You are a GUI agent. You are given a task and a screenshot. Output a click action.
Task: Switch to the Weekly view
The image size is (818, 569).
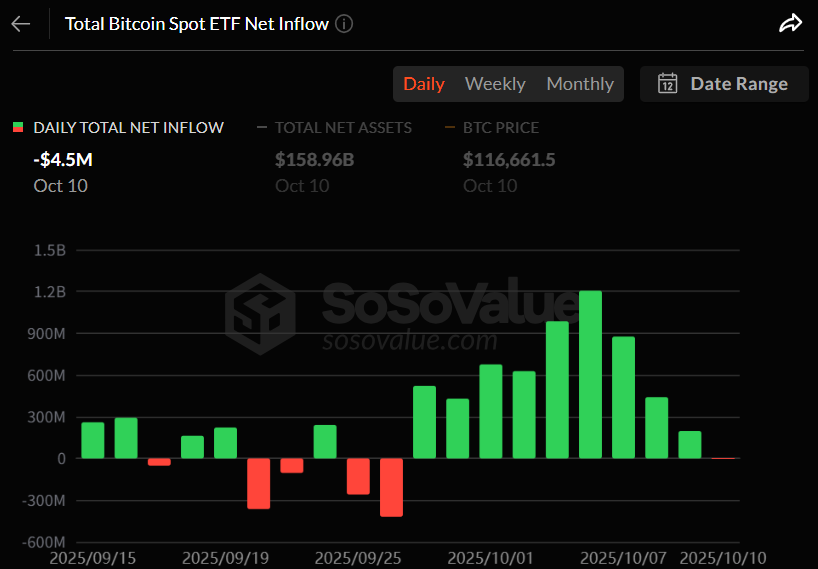495,84
